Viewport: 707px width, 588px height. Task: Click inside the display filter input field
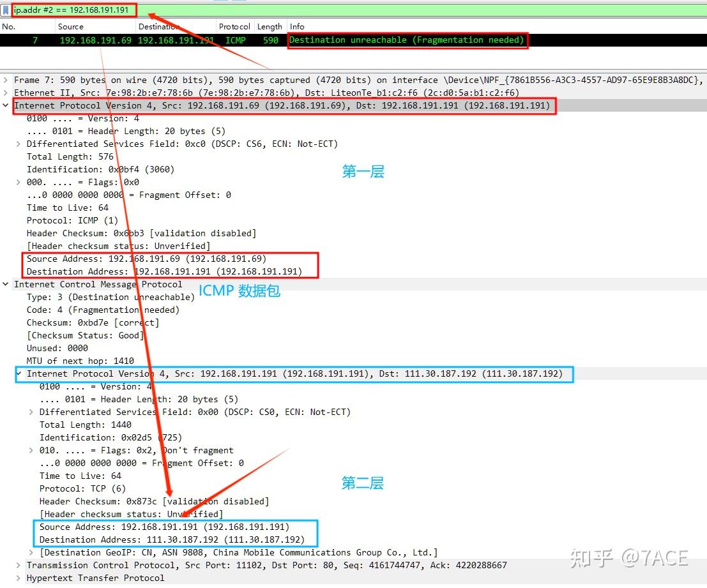[x=96, y=9]
